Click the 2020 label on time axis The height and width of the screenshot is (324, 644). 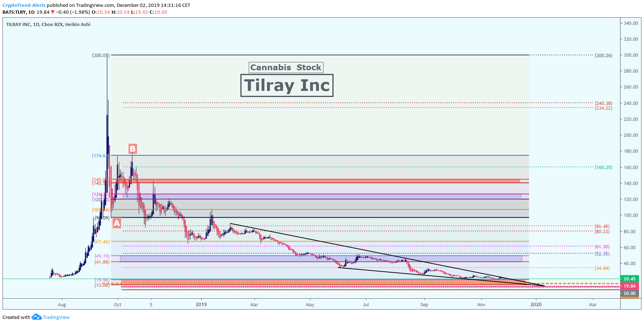[x=536, y=304]
